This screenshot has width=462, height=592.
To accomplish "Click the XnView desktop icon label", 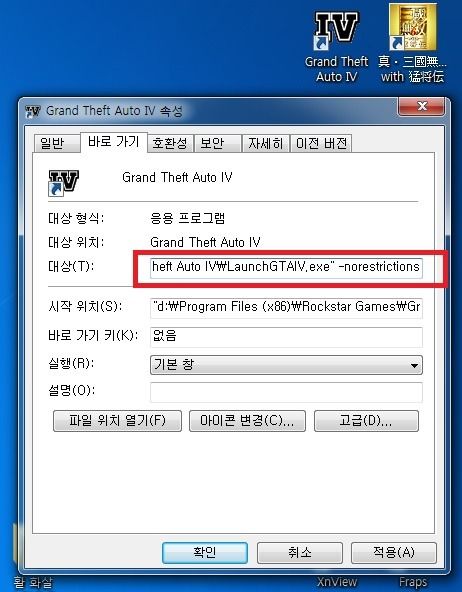I will [x=337, y=582].
